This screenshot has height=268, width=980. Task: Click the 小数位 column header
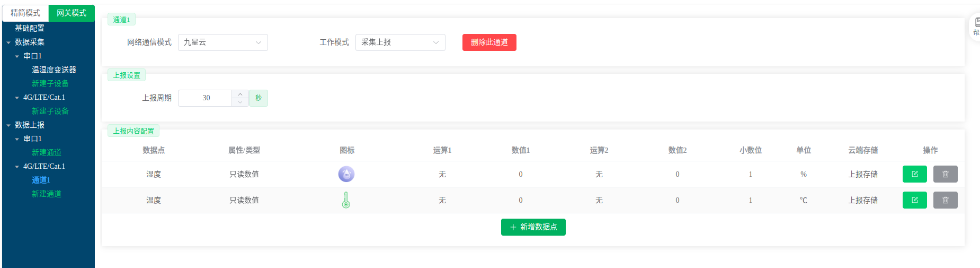[x=751, y=150]
